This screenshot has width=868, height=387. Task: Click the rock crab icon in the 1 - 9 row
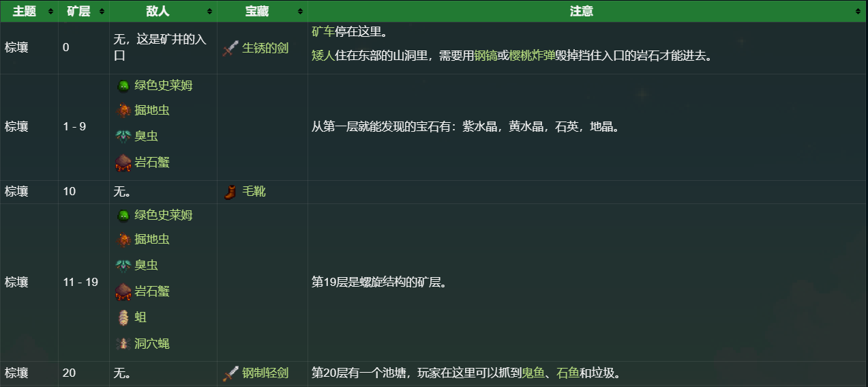coord(123,162)
